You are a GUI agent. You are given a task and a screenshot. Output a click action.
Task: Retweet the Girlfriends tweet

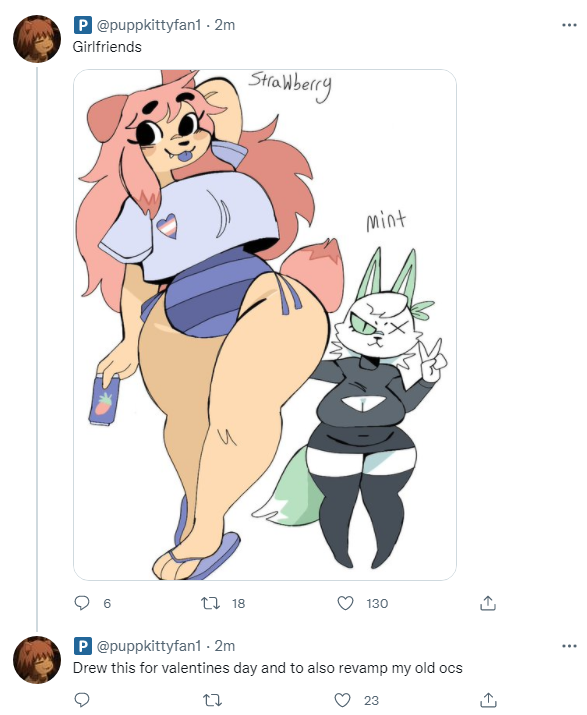coord(211,604)
